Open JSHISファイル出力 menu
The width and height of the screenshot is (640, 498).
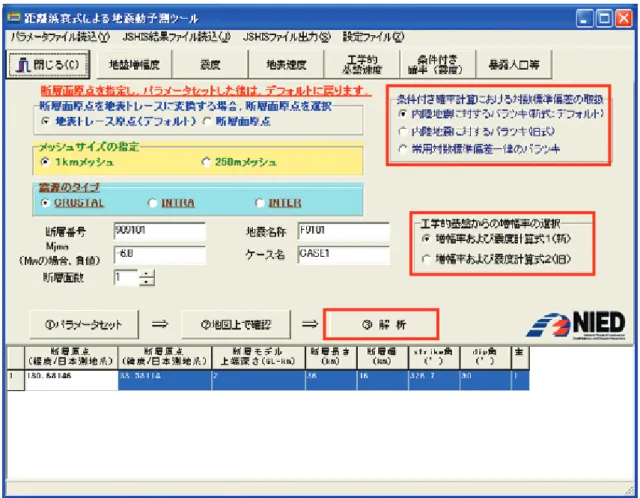(287, 37)
